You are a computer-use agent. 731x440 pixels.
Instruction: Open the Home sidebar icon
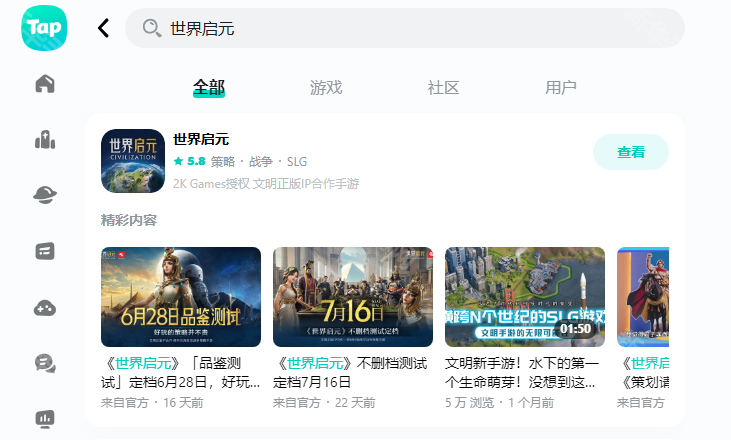(45, 84)
